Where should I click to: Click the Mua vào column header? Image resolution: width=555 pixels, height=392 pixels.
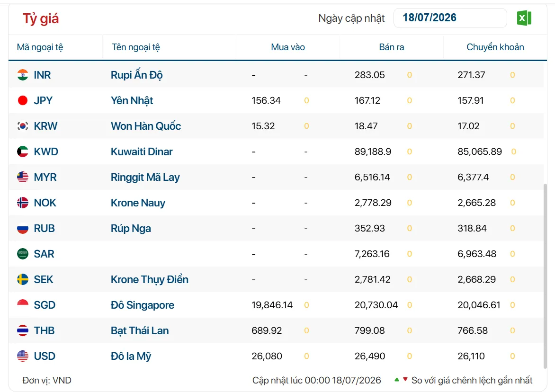pyautogui.click(x=288, y=47)
